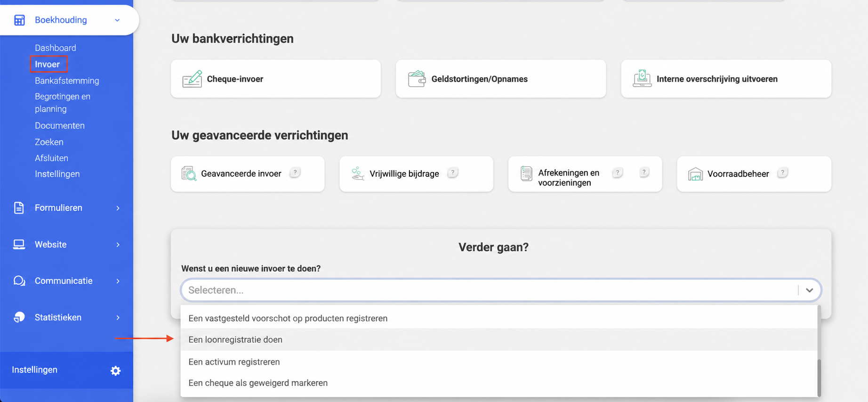Choose Een cheque als geweigerd markeren
Image resolution: width=868 pixels, height=402 pixels.
pos(499,383)
